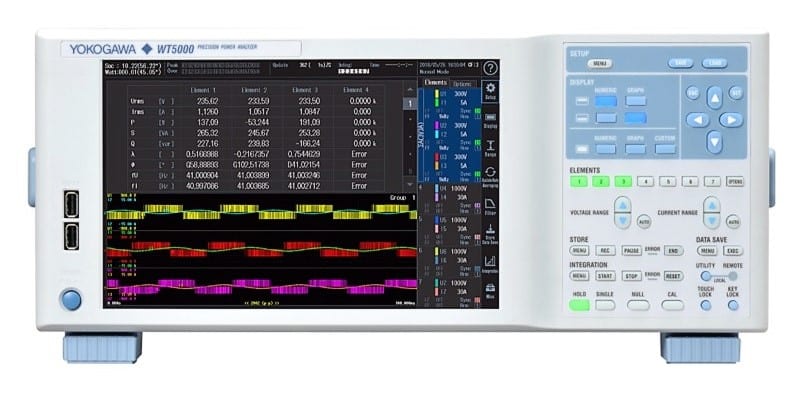Open the Misc toolbox icon on screen

click(x=490, y=291)
